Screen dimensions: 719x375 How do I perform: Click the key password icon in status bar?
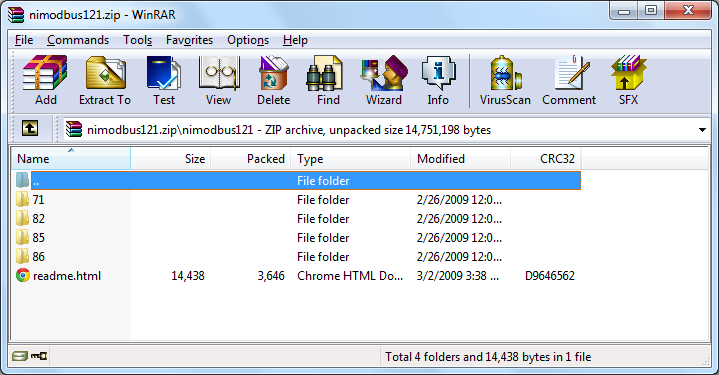(x=39, y=356)
